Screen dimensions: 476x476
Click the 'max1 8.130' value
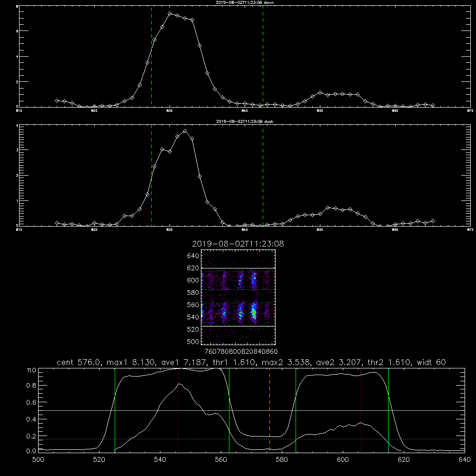point(131,362)
